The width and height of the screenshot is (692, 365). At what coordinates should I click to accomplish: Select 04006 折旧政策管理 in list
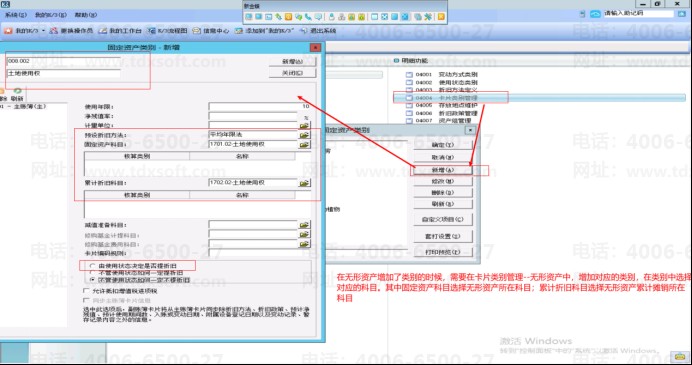pyautogui.click(x=442, y=113)
